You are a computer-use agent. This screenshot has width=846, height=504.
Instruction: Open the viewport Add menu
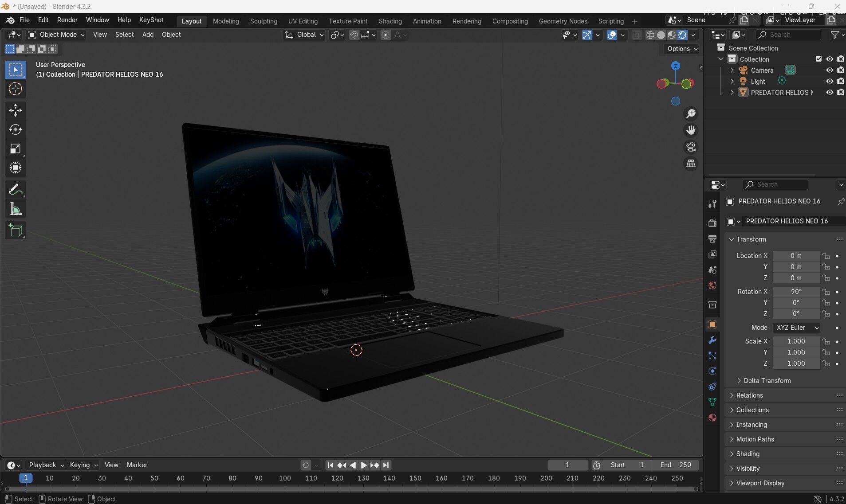coord(148,35)
